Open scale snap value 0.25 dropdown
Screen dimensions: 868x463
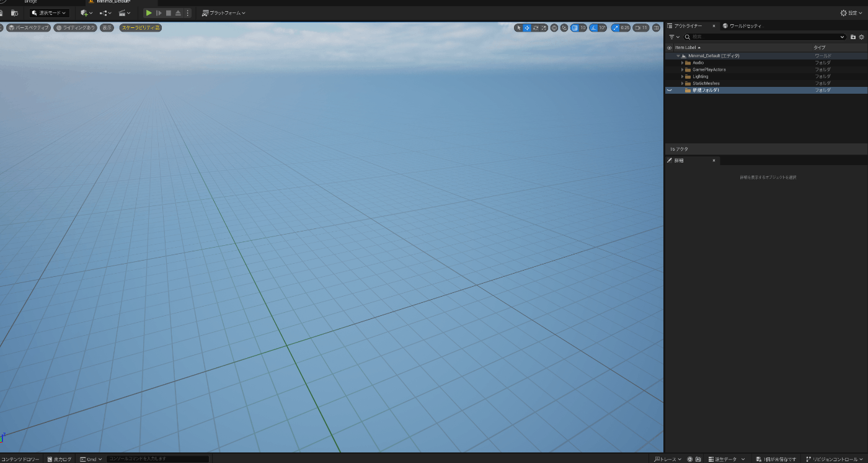coord(625,27)
